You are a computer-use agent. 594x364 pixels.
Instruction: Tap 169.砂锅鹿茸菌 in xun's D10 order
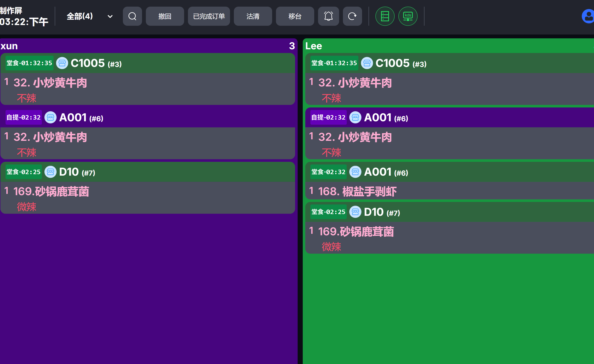(51, 192)
